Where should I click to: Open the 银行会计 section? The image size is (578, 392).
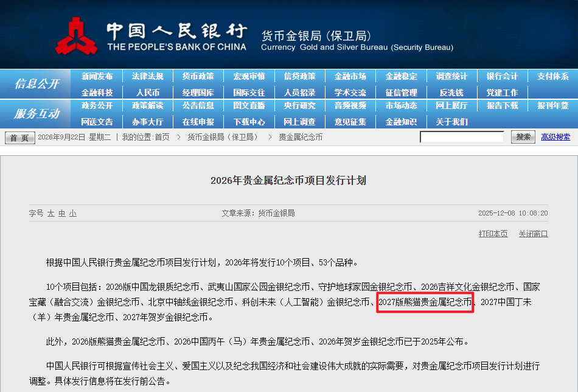(502, 76)
